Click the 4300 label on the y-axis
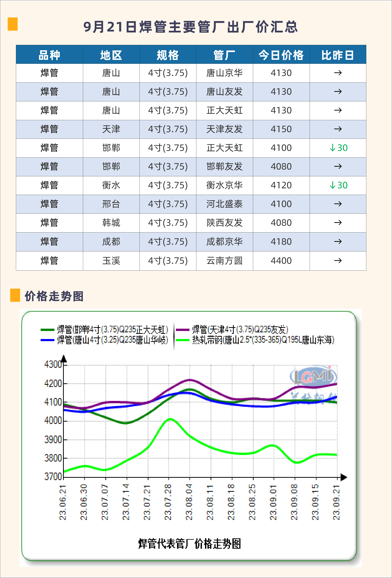The height and width of the screenshot is (578, 392). coord(53,364)
